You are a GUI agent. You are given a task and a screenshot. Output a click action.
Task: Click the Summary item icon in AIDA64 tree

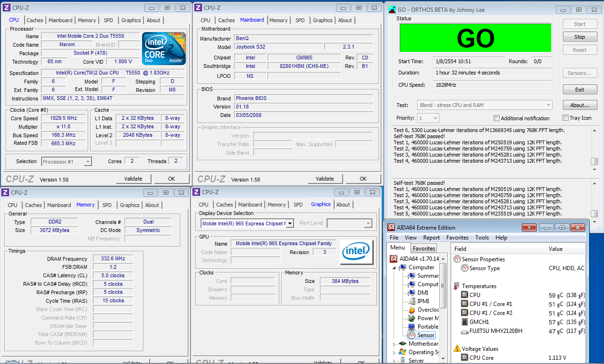pos(411,276)
